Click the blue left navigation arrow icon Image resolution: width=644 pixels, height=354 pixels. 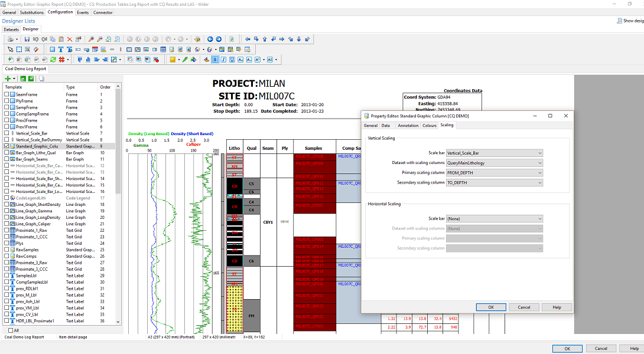210,39
